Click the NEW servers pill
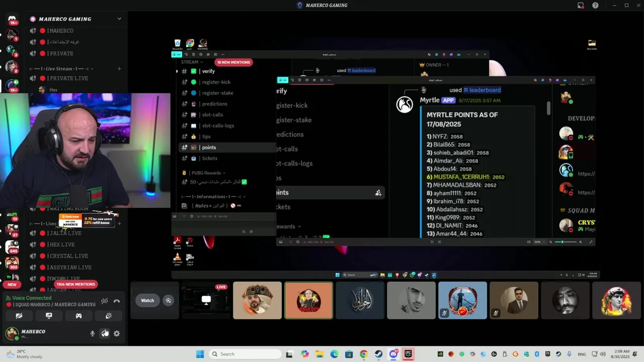Image resolution: width=644 pixels, height=362 pixels. tap(12, 285)
